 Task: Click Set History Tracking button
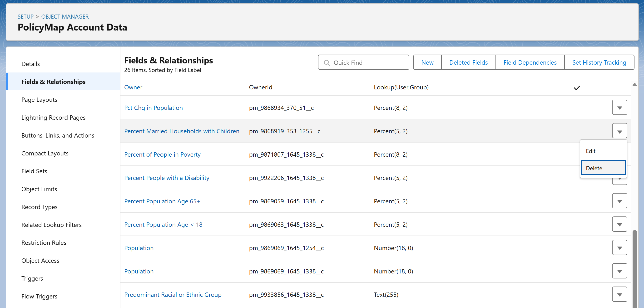click(599, 62)
